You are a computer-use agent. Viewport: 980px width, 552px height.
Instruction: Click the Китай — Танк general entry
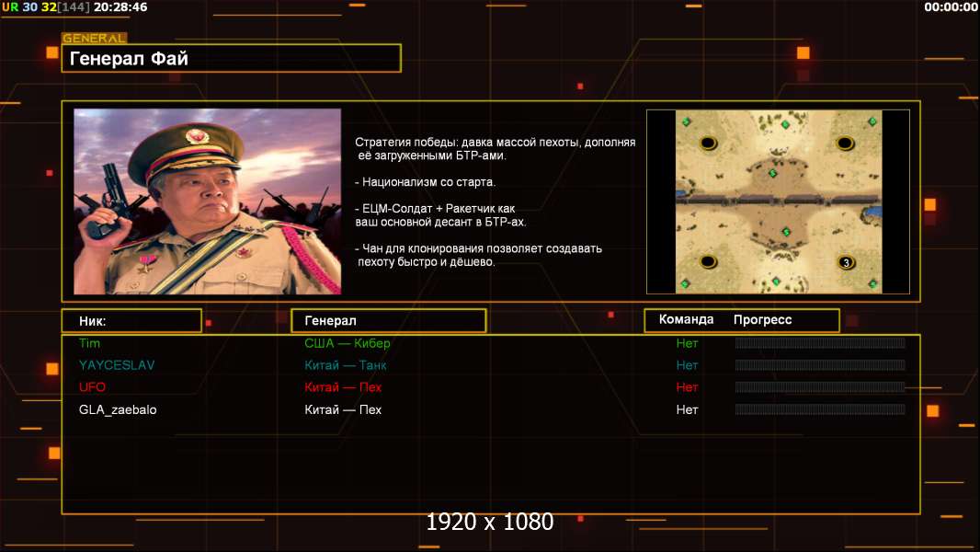(x=346, y=365)
